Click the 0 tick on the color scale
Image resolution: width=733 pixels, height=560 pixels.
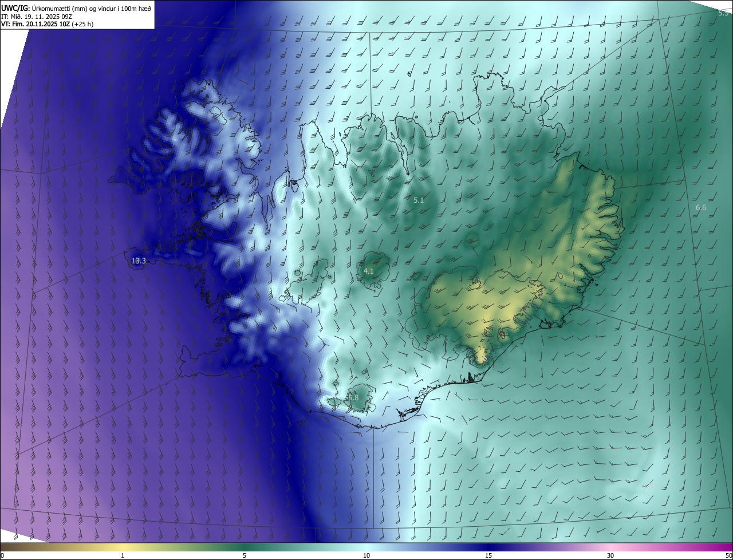pos(2,555)
